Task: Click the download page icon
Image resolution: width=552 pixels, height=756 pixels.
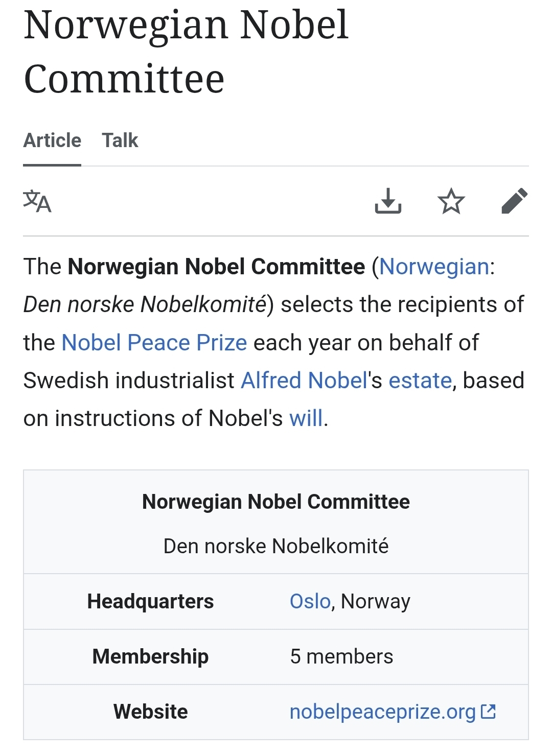Action: pyautogui.click(x=388, y=201)
